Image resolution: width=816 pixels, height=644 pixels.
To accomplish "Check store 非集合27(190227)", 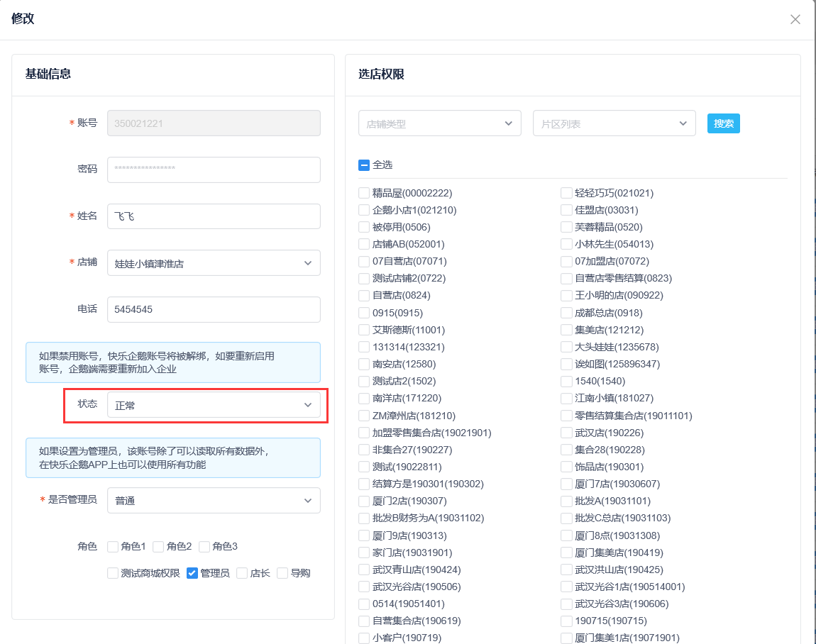I will (364, 450).
